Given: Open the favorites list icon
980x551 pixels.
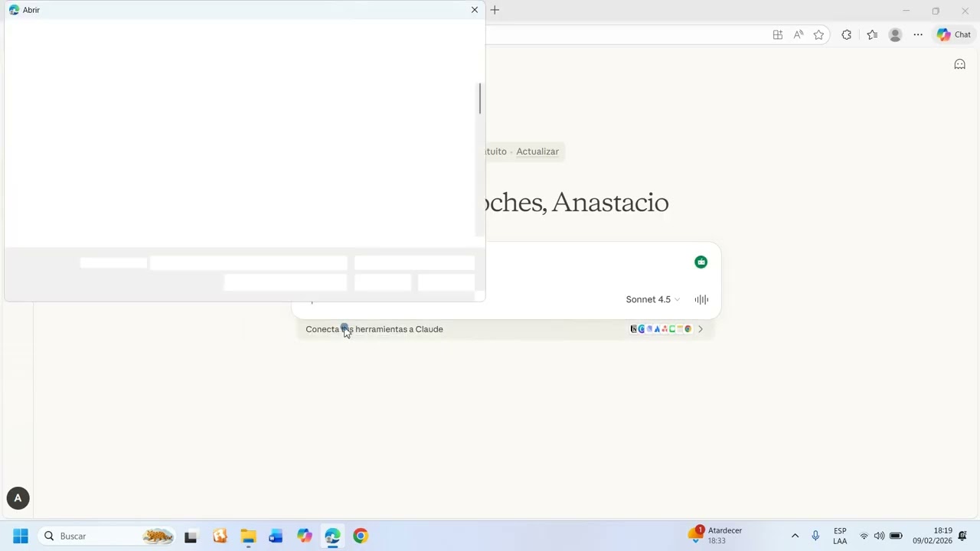Looking at the screenshot, I should click(872, 34).
